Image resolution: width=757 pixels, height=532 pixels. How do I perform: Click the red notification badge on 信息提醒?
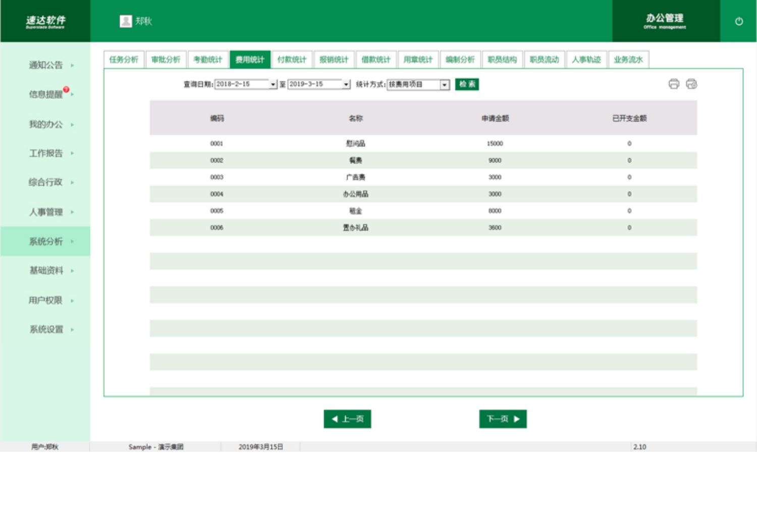coord(66,90)
